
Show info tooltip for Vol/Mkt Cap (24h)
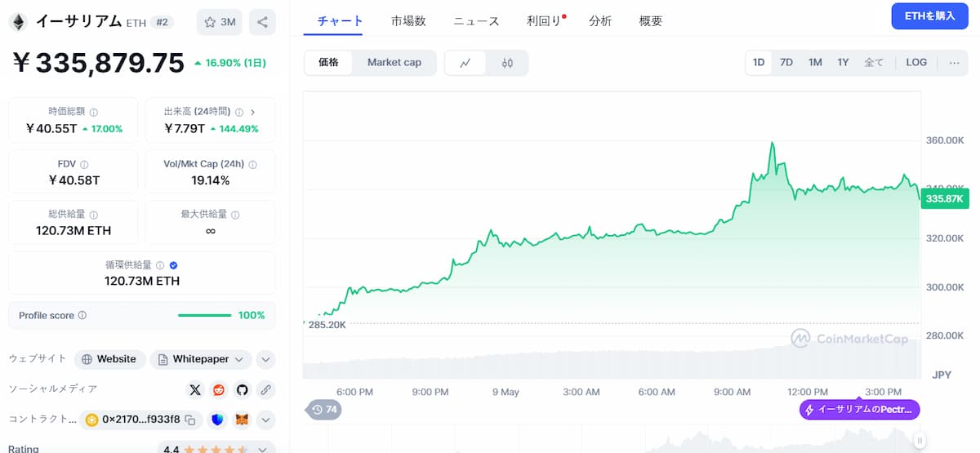coord(252,164)
